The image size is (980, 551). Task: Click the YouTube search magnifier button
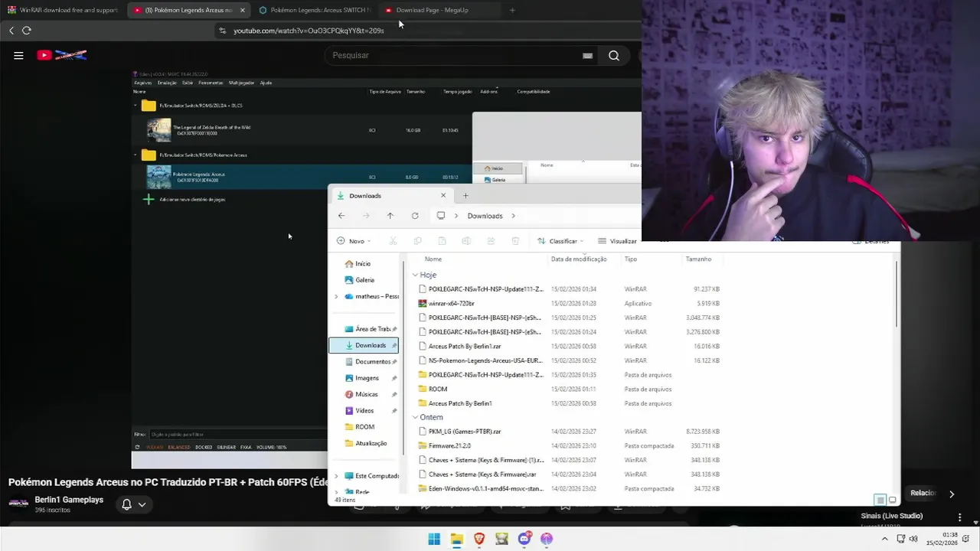click(614, 55)
